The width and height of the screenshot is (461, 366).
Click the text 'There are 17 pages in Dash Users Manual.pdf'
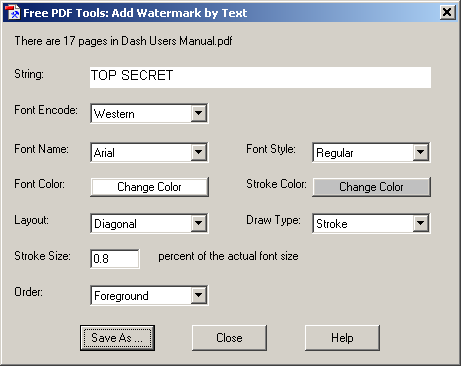(x=123, y=41)
